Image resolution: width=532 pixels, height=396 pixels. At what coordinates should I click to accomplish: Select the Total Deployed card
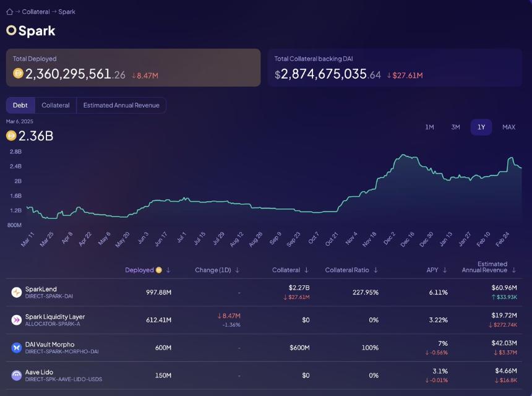pyautogui.click(x=134, y=67)
